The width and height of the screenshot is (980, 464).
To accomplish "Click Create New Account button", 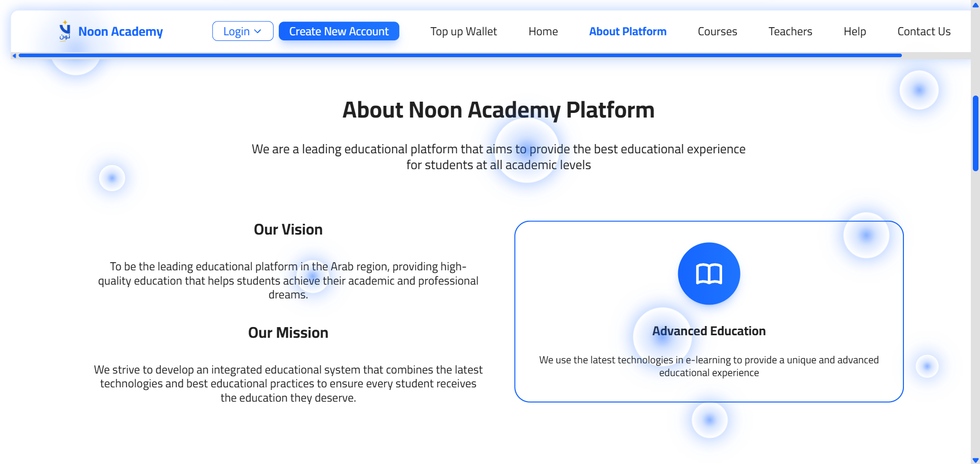I will [339, 31].
